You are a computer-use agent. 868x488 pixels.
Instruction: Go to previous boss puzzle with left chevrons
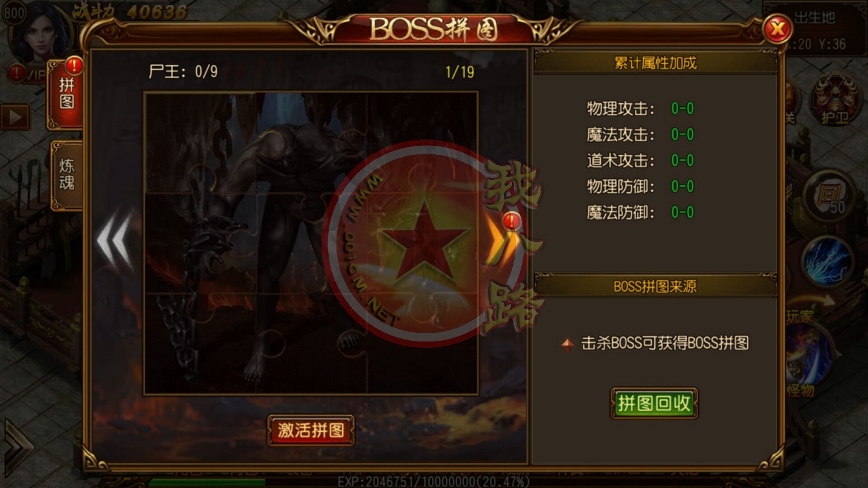[x=115, y=240]
